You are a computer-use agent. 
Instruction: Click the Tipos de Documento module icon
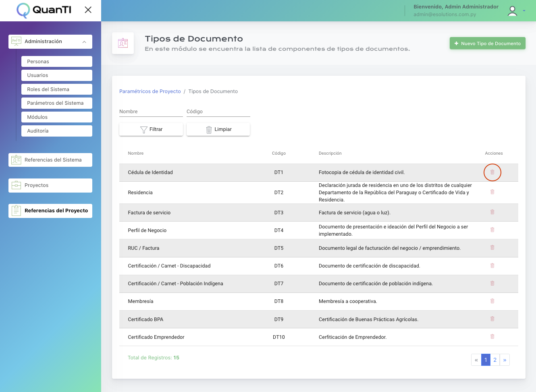pyautogui.click(x=123, y=43)
